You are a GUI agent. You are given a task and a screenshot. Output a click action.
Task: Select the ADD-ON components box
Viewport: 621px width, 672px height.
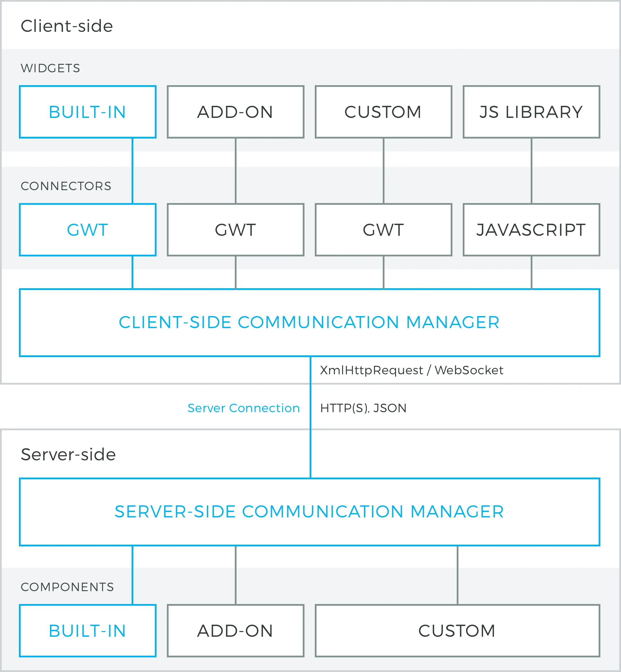coord(236,631)
